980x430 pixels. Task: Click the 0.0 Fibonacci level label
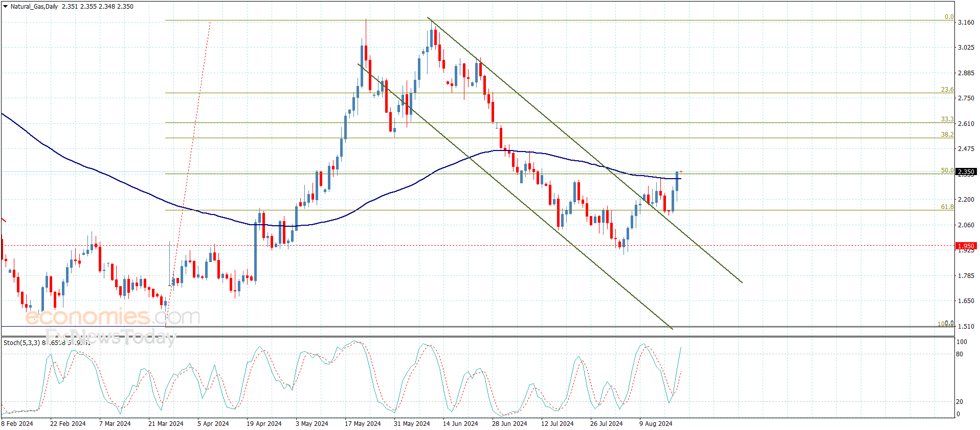[x=949, y=17]
